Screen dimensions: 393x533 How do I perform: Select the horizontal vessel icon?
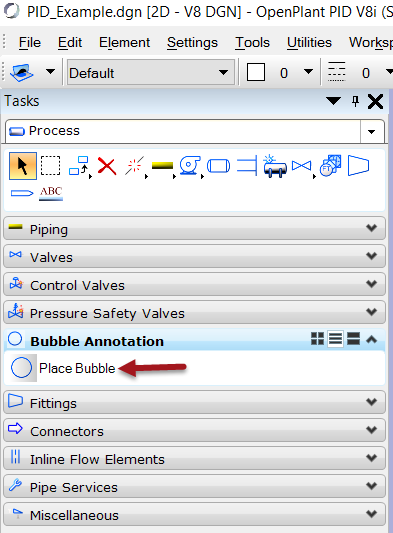click(218, 166)
